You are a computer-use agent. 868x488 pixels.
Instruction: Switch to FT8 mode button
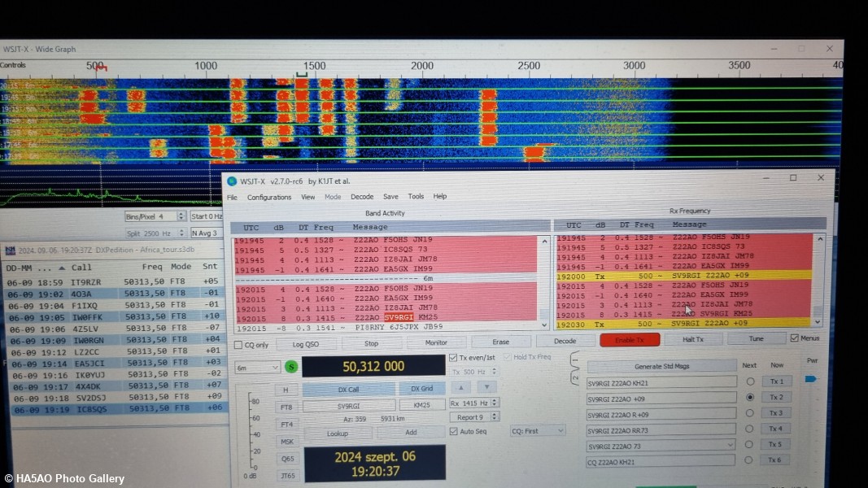click(286, 407)
